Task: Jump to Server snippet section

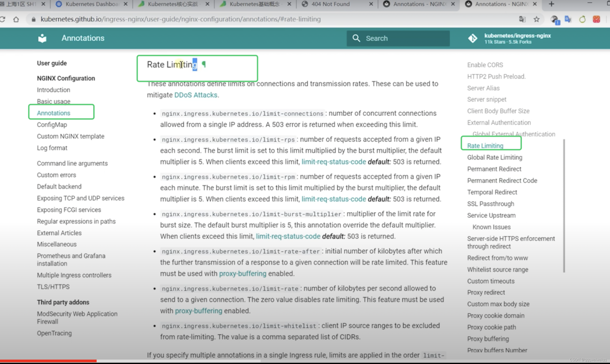Action: coord(487,99)
